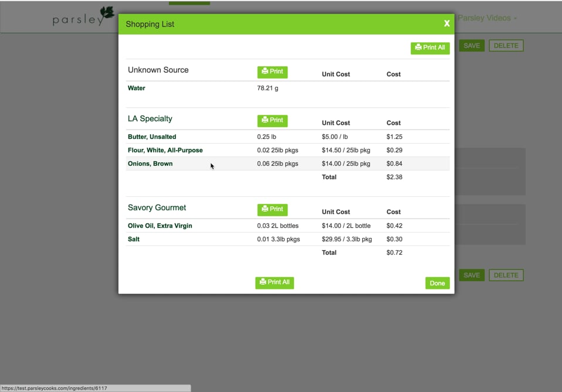Image resolution: width=562 pixels, height=392 pixels.
Task: Open the Flour, White, All-Purpose ingredient
Action: [x=165, y=150]
